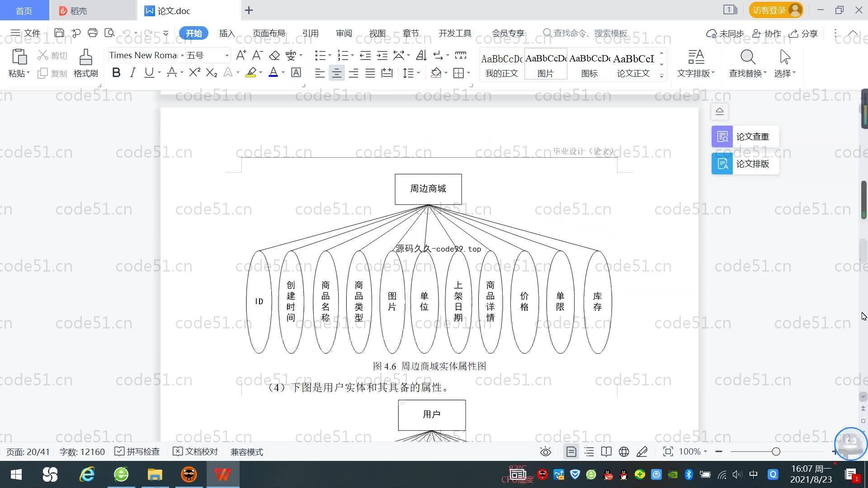Open the underline style dropdown arrow
This screenshot has width=868, height=488.
pos(159,73)
